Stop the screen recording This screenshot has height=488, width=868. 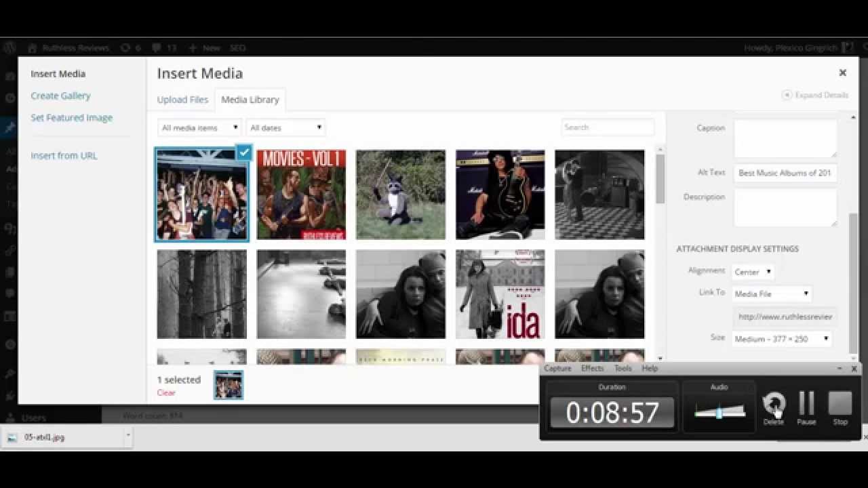840,408
